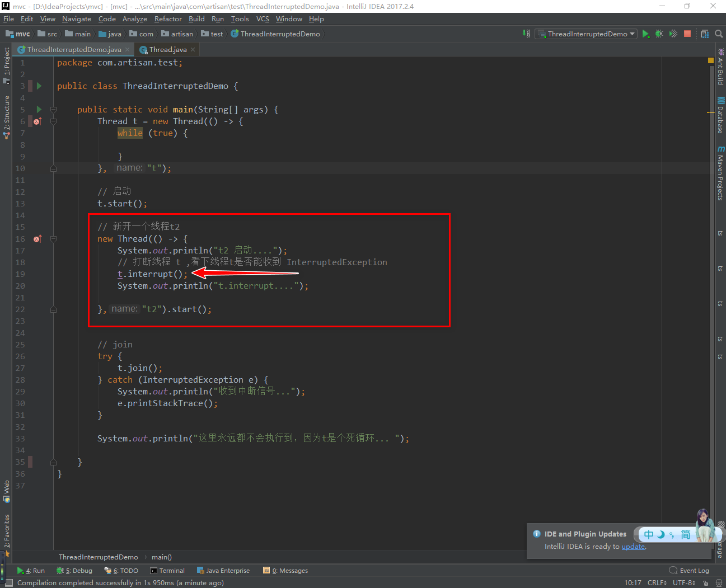
Task: Click main() in the editor breadcrumb
Action: point(162,557)
